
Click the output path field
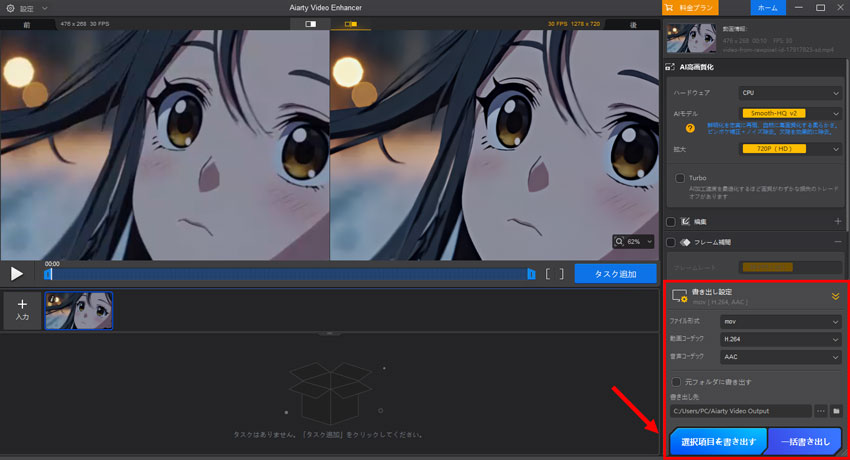point(740,411)
